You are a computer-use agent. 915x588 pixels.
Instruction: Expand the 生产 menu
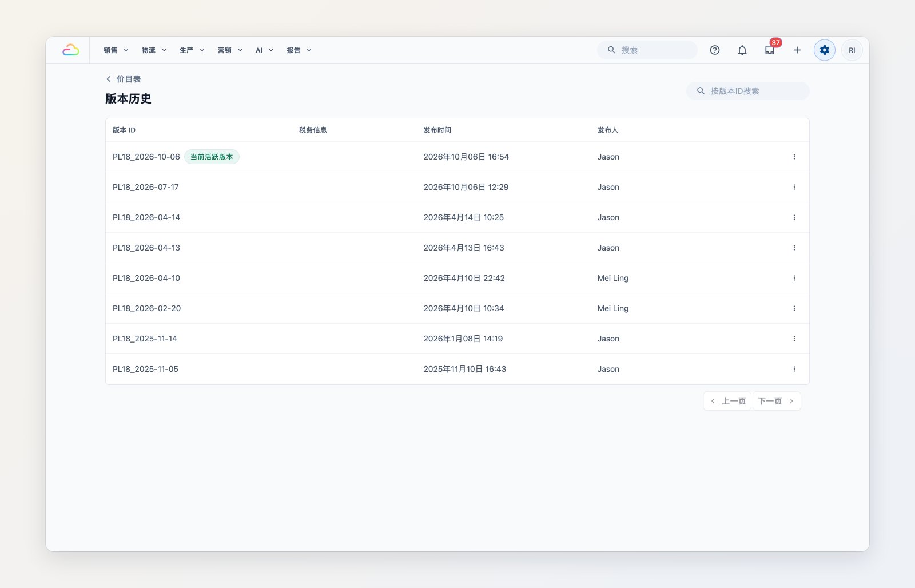click(192, 50)
